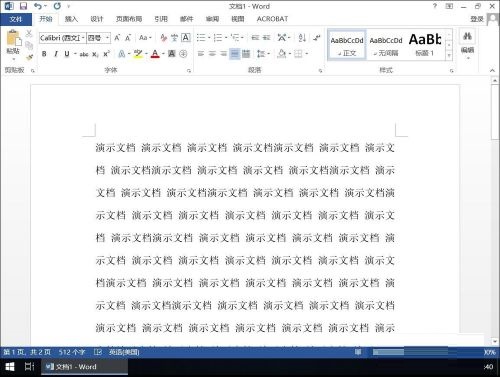
Task: Toggle underline formatting
Action: pyautogui.click(x=67, y=54)
